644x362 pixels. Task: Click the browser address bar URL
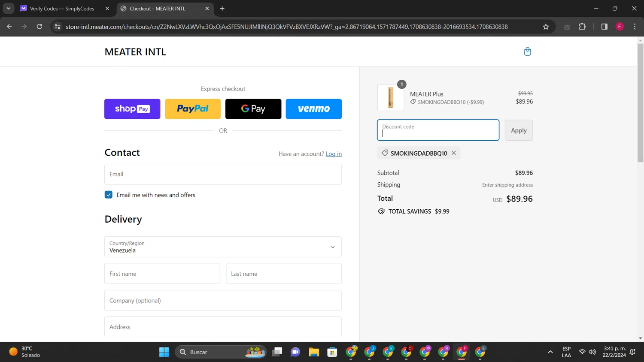[287, 27]
